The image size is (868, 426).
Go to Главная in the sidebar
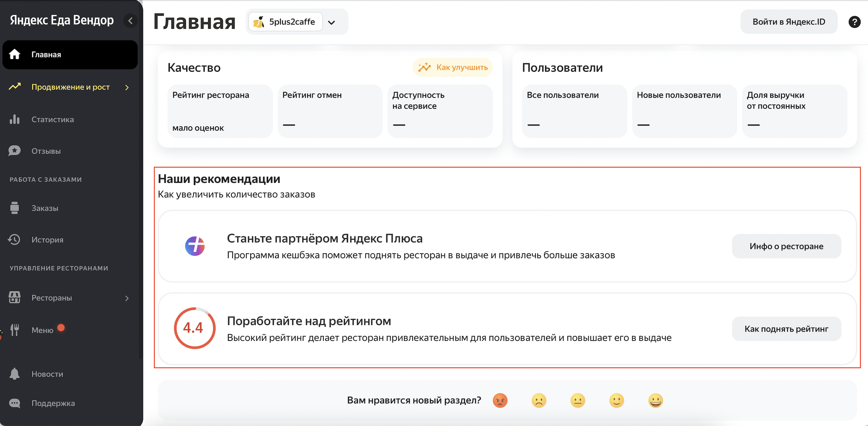pos(70,55)
